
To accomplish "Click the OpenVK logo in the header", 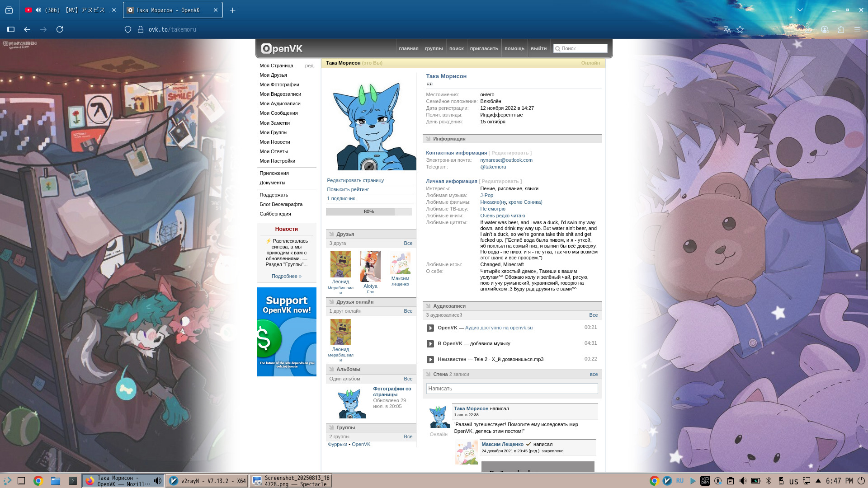I will point(282,48).
